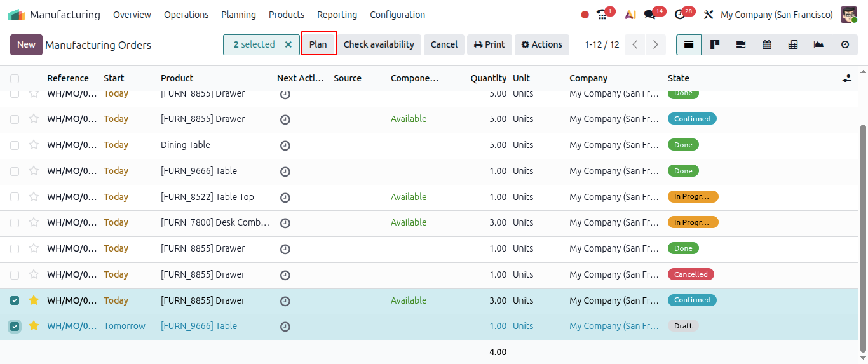Click the red recording indicator dot
The height and width of the screenshot is (364, 868).
click(585, 15)
